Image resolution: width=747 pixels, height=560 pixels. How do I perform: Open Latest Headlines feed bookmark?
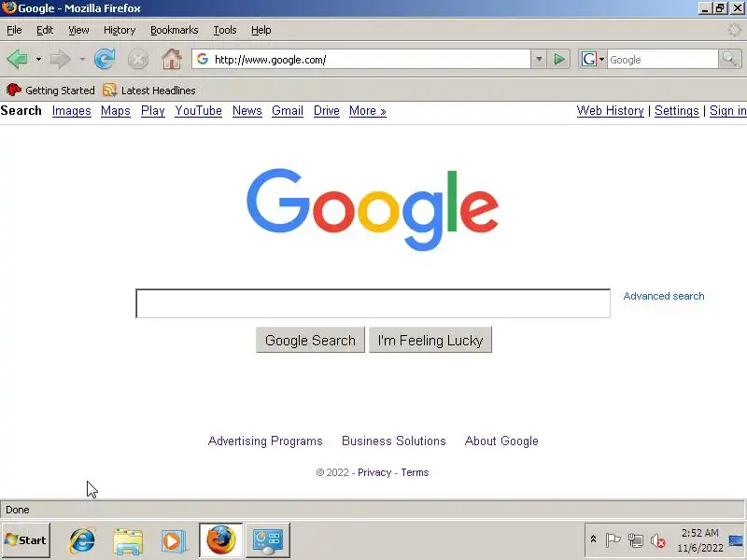point(148,90)
